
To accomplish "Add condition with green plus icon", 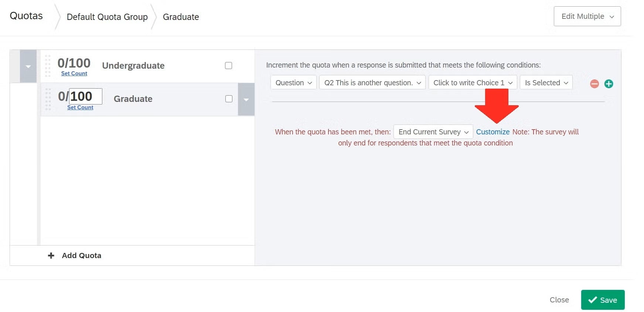I will coord(609,84).
